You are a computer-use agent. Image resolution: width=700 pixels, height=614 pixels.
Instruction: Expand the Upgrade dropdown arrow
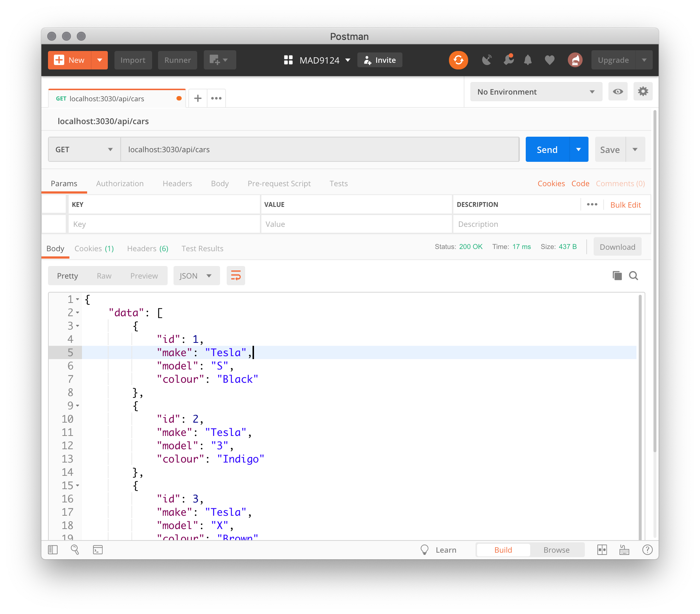click(x=644, y=60)
